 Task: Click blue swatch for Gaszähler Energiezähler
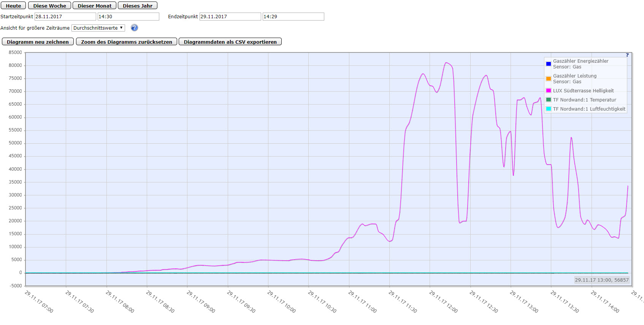click(549, 64)
